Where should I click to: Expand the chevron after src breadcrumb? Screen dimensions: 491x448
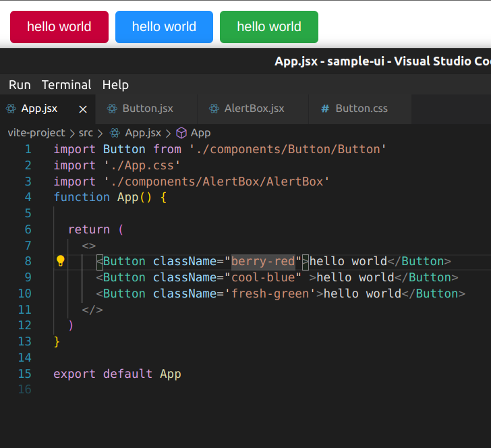(100, 134)
